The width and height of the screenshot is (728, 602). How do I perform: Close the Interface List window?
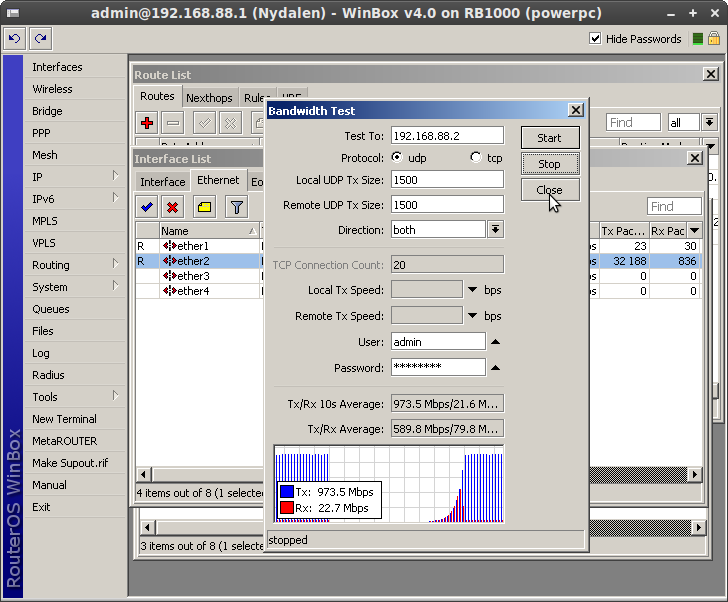695,158
